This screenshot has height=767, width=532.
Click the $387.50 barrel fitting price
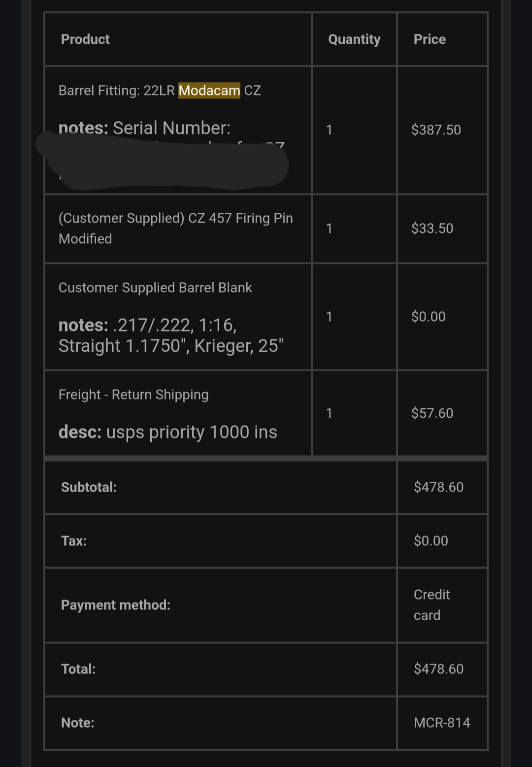(x=436, y=130)
